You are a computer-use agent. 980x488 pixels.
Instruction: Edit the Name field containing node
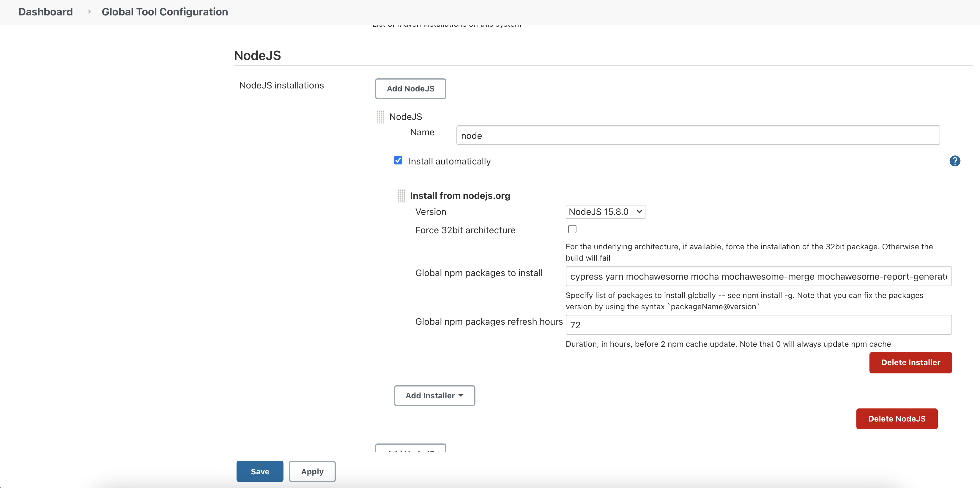coord(698,135)
